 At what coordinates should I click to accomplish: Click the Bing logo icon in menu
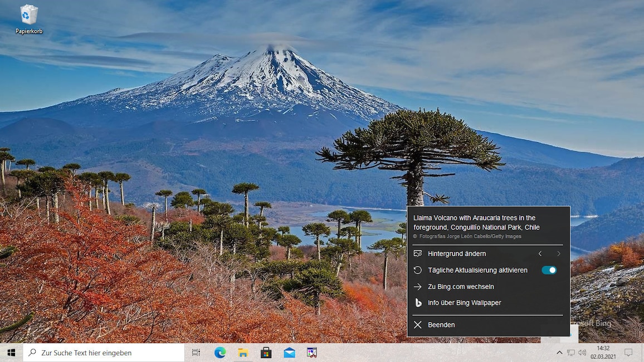pos(418,303)
